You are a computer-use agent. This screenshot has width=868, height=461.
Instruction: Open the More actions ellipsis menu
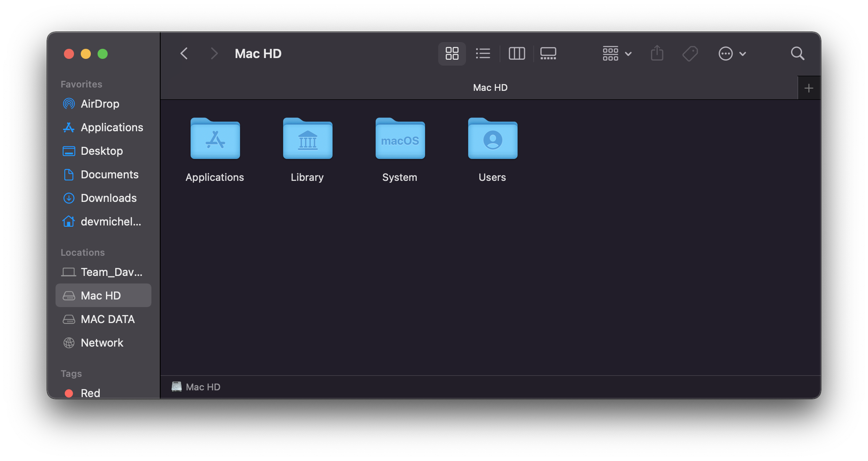[x=732, y=53]
